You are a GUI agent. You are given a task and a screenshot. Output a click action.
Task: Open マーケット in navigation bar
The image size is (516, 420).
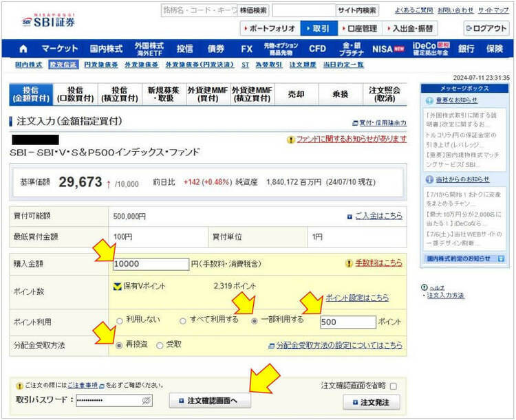(x=60, y=49)
